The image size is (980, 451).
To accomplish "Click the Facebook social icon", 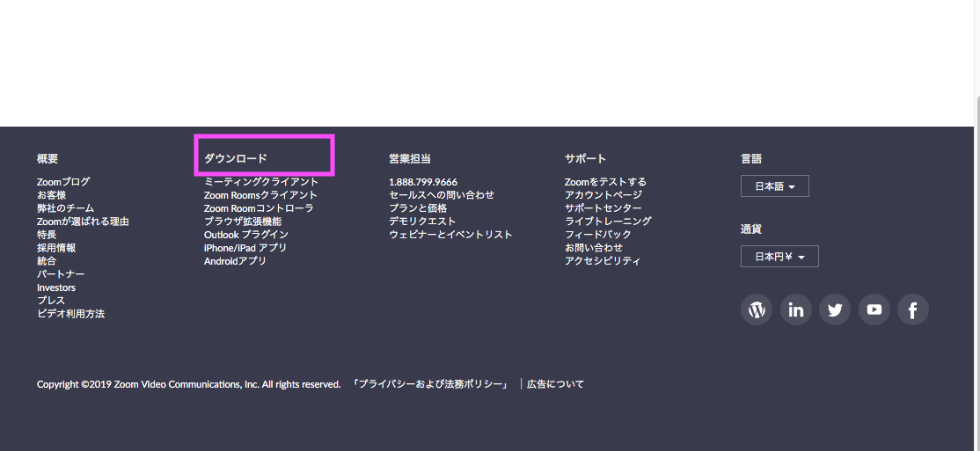I will [912, 309].
